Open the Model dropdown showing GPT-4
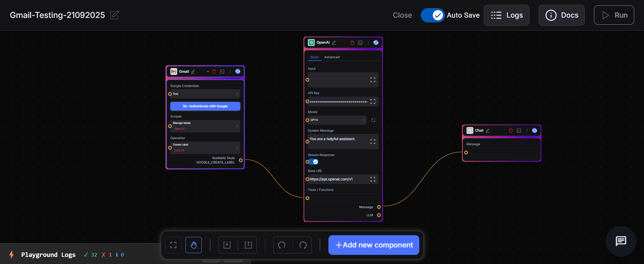 (337, 120)
